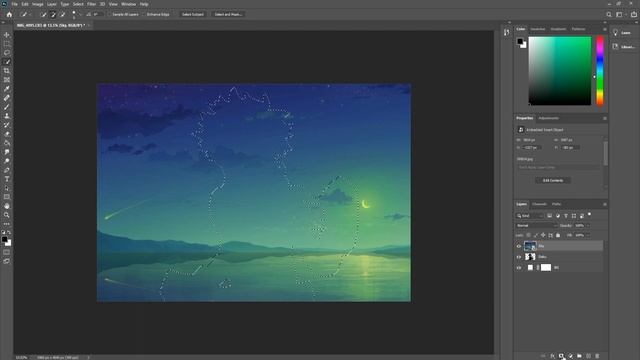This screenshot has width=640, height=360.
Task: Open the Color panel flyout menu
Action: 604,29
